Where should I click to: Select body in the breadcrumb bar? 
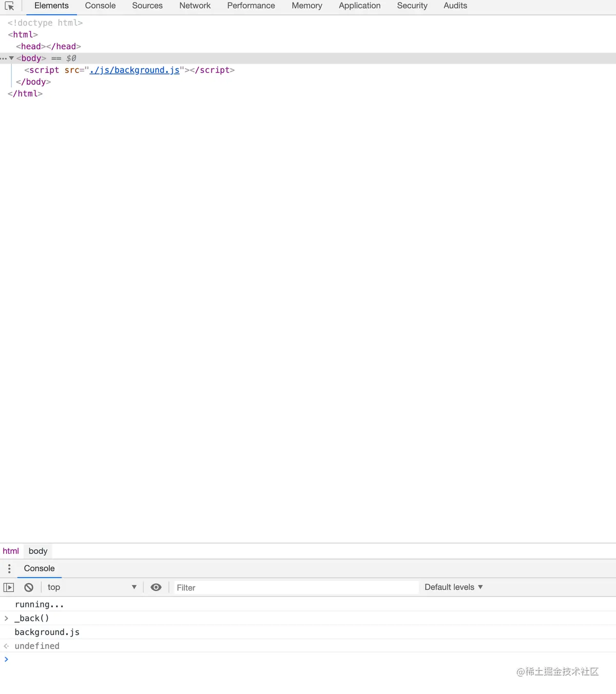(x=38, y=551)
